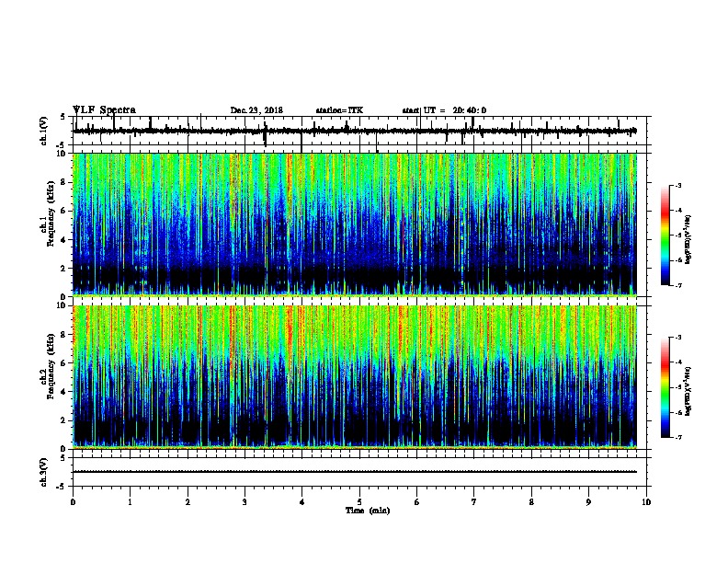This screenshot has width=728, height=563.
Task: Click the "station=ITK" header label
Action: tap(339, 110)
